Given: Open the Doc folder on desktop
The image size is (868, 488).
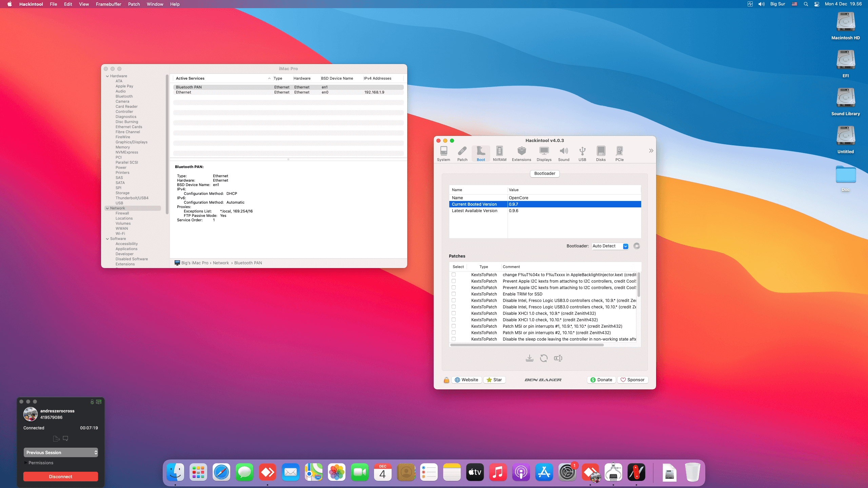Looking at the screenshot, I should pos(846,178).
